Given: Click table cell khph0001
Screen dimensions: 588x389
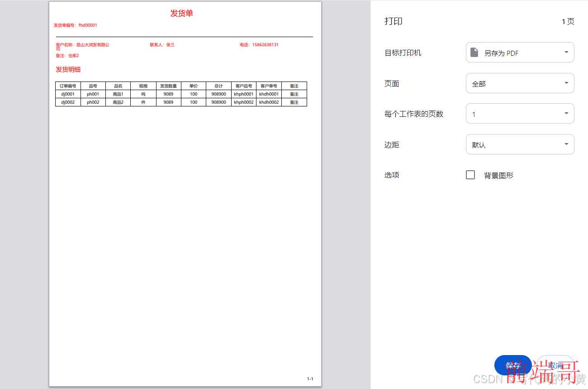Looking at the screenshot, I should pos(244,94).
